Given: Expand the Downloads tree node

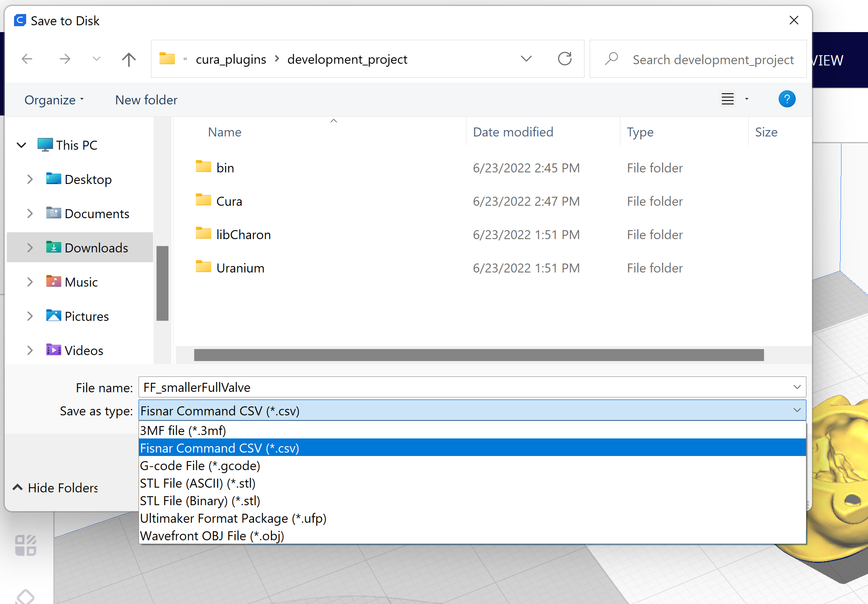Looking at the screenshot, I should [x=30, y=248].
